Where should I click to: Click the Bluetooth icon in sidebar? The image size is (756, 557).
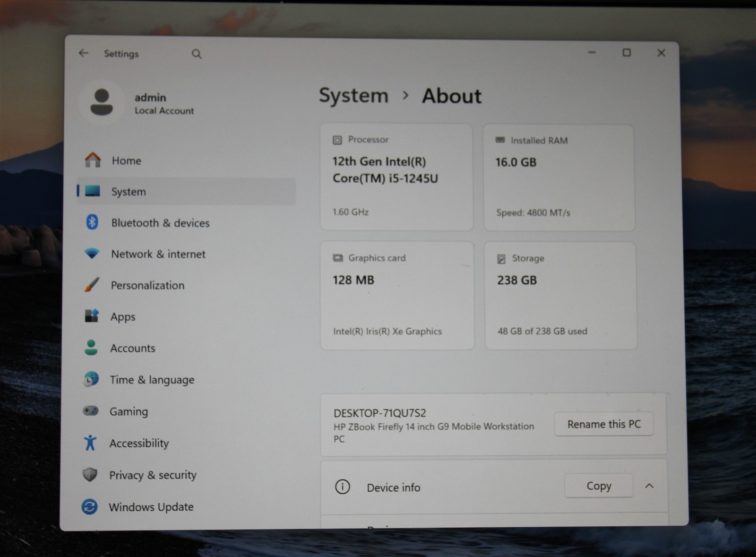(92, 222)
